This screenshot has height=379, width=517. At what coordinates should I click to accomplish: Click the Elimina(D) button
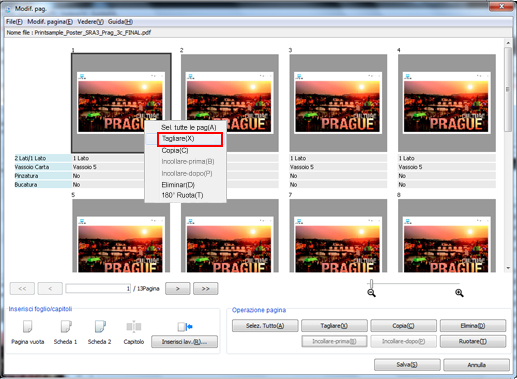(473, 326)
